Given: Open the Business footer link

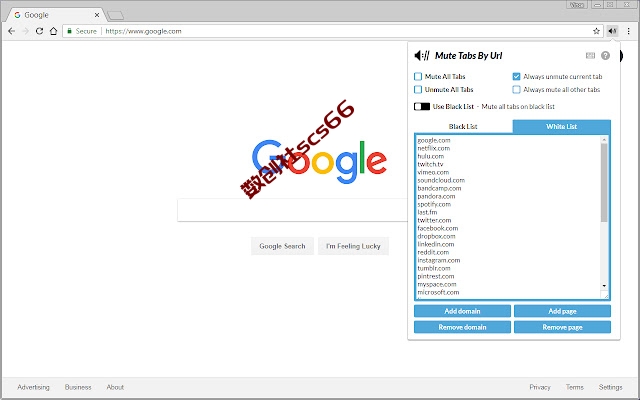Looking at the screenshot, I should [78, 387].
